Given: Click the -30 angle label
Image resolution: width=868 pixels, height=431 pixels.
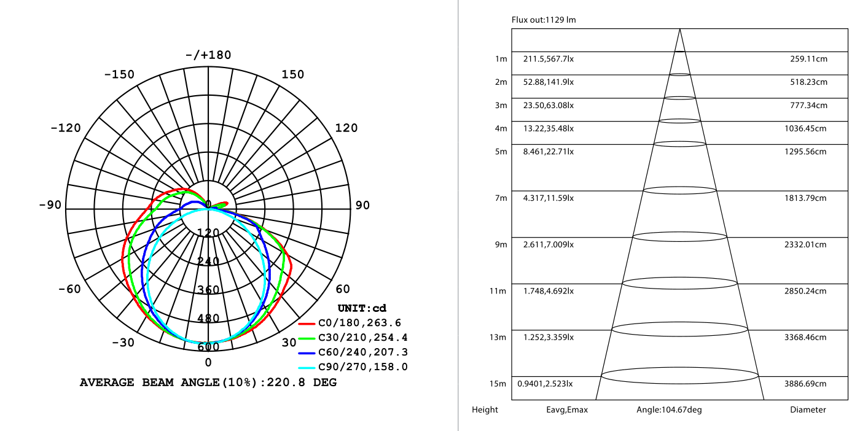Looking at the screenshot, I should click(123, 343).
